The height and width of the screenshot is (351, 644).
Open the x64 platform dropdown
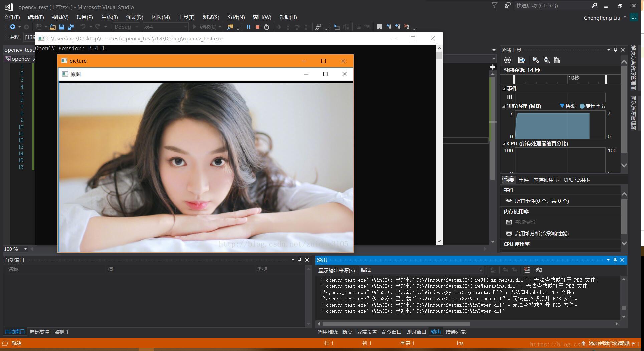166,27
